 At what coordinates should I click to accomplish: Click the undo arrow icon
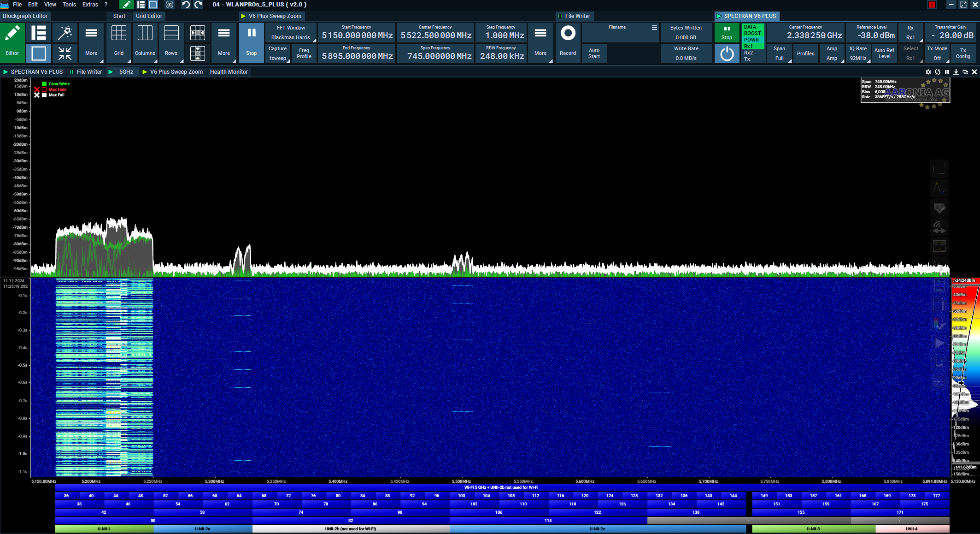point(186,5)
